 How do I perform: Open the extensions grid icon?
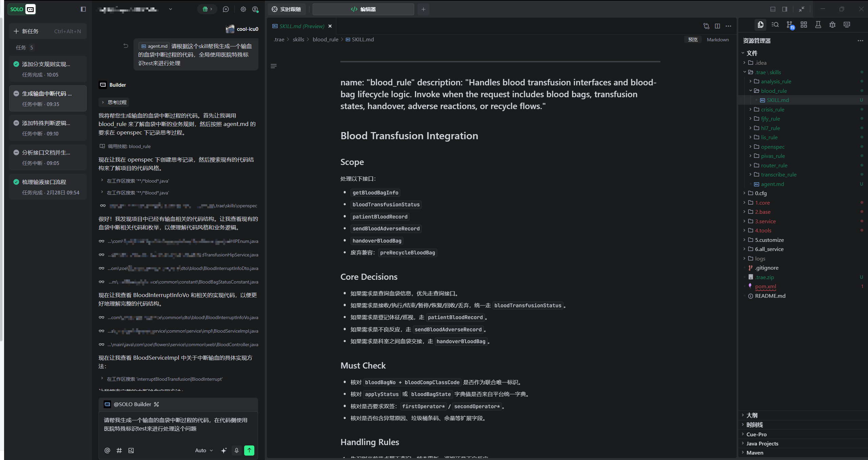(x=804, y=25)
